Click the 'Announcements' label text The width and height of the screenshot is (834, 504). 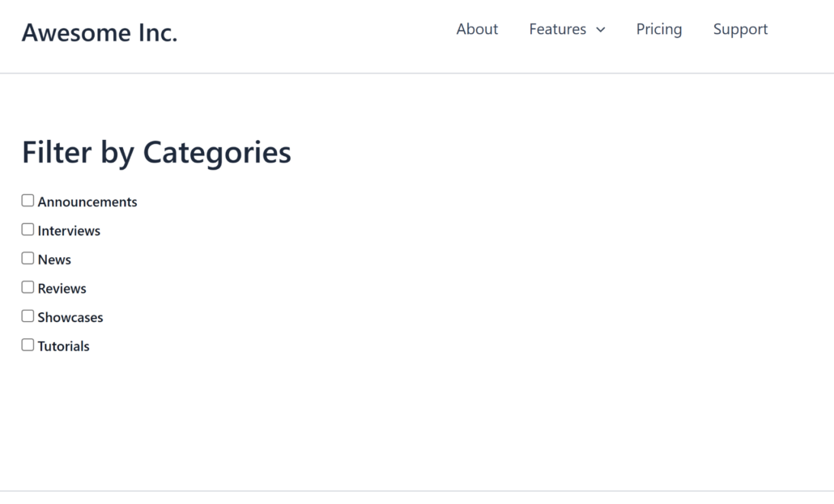(x=87, y=202)
